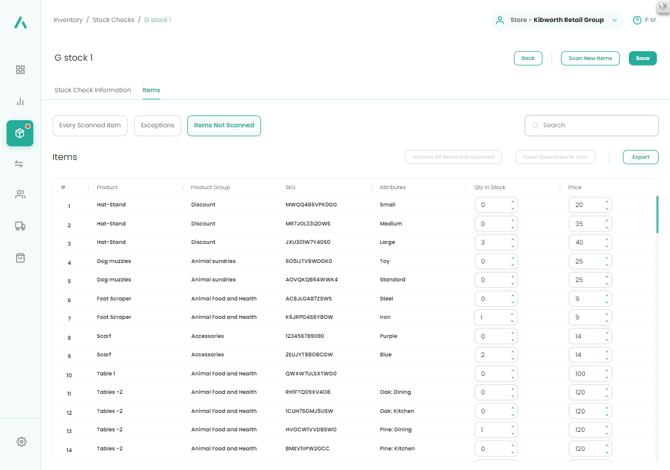Viewport: 670px width, 470px height.
Task: Click the help question mark icon
Action: pos(637,20)
